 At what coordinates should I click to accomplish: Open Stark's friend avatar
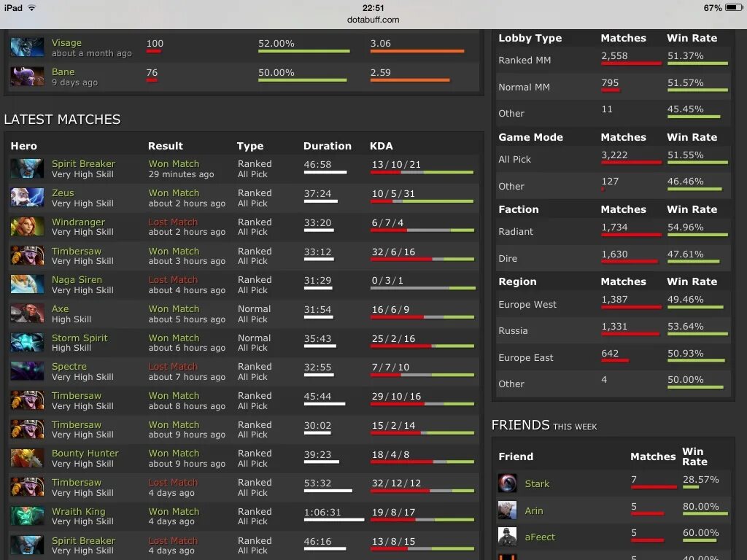coord(508,483)
